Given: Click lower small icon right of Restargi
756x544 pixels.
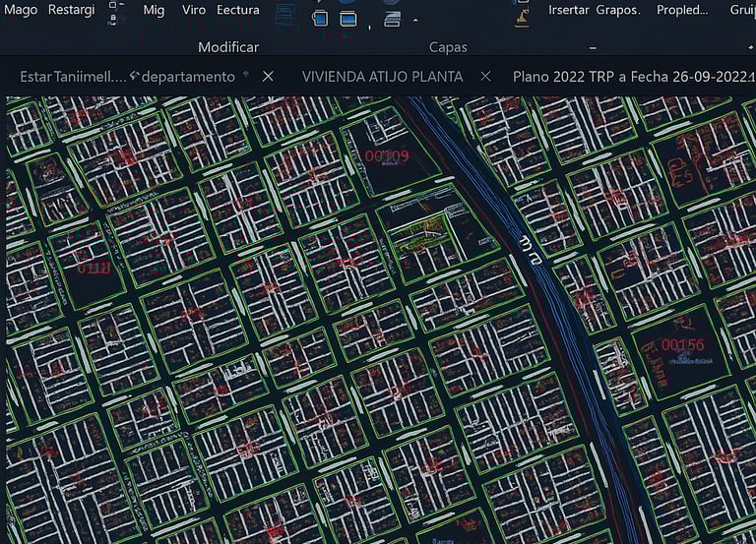Looking at the screenshot, I should pos(113,19).
